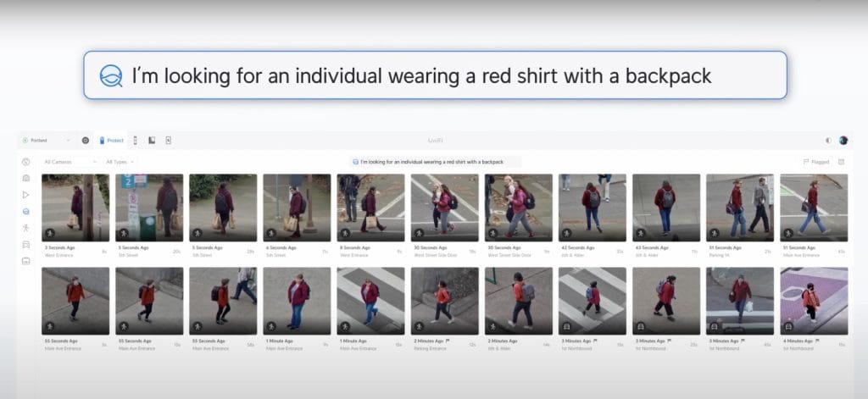Open the Portland site selector dropdown
The height and width of the screenshot is (399, 868).
[47, 141]
